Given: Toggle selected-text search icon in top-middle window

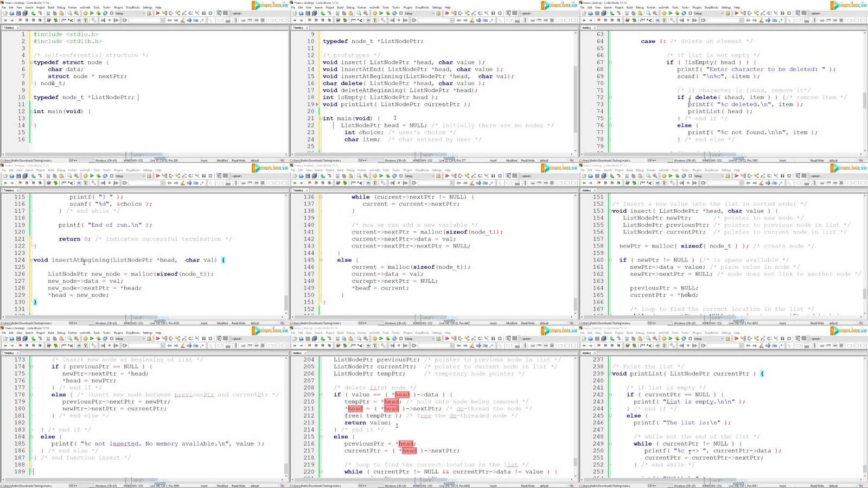Looking at the screenshot, I should pos(478,20).
